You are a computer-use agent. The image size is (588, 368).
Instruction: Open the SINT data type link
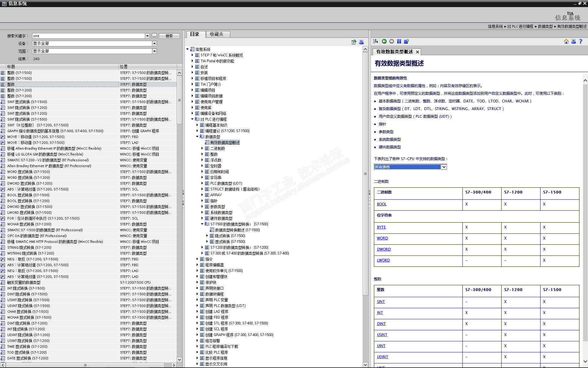(x=381, y=302)
